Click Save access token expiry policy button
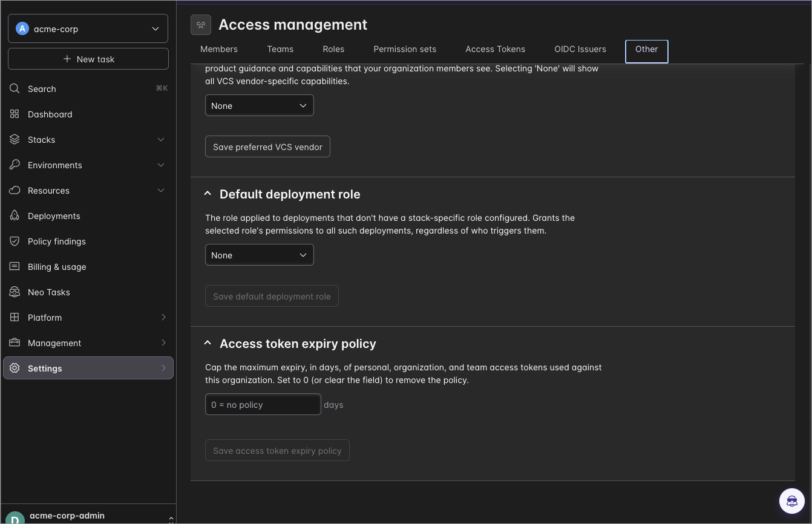The width and height of the screenshot is (812, 524). (277, 450)
